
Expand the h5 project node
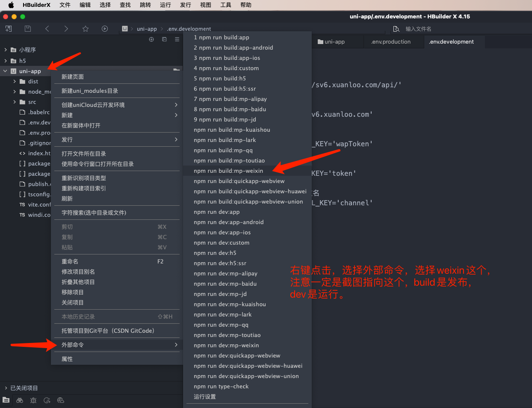point(6,61)
